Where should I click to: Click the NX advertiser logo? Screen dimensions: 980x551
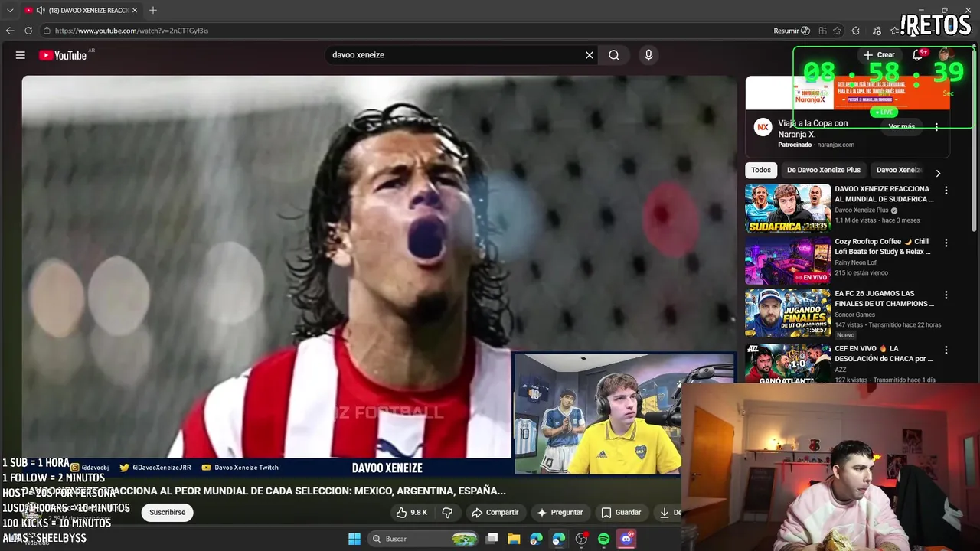(763, 128)
